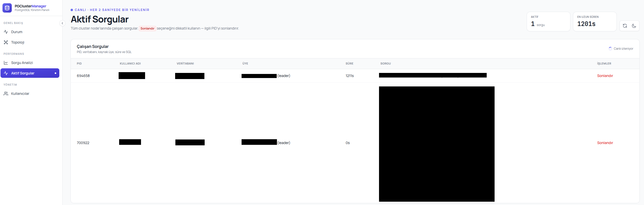644x205 pixels.
Task: Click the refresh icon in the header
Action: click(625, 26)
